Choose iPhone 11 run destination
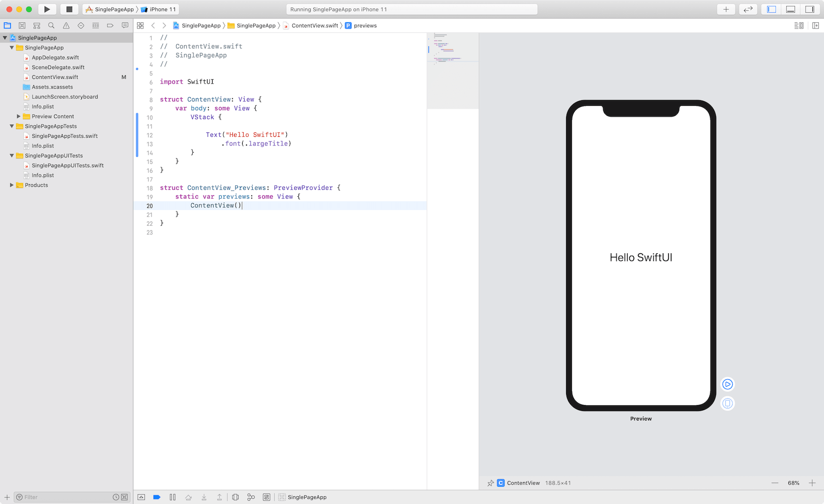This screenshot has height=504, width=824. tap(159, 9)
